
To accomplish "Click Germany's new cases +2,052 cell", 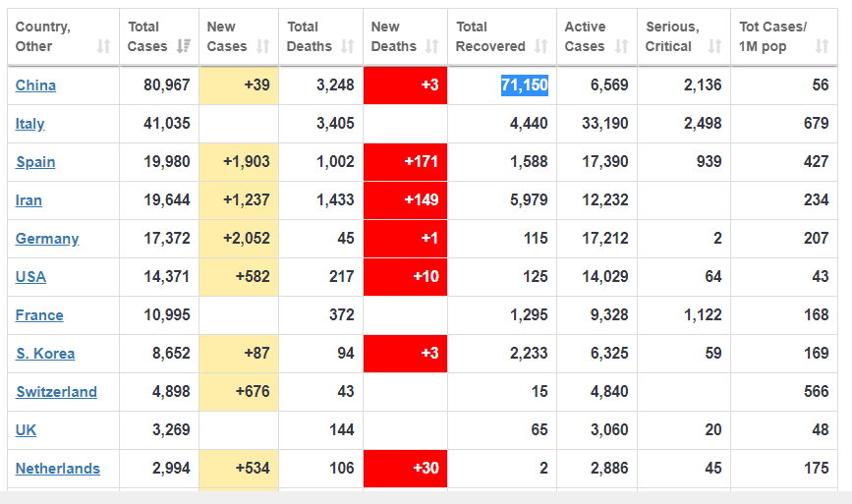I will coord(239,239).
